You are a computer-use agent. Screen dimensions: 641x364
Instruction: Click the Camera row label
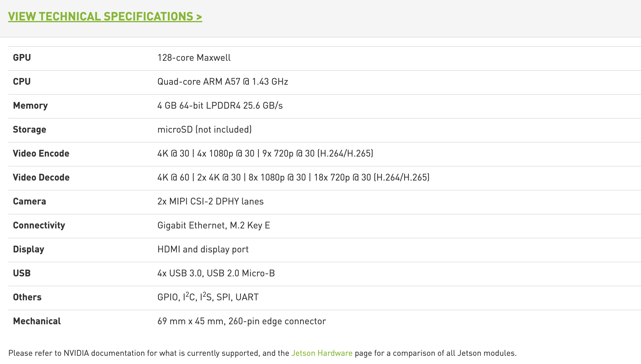coord(30,201)
